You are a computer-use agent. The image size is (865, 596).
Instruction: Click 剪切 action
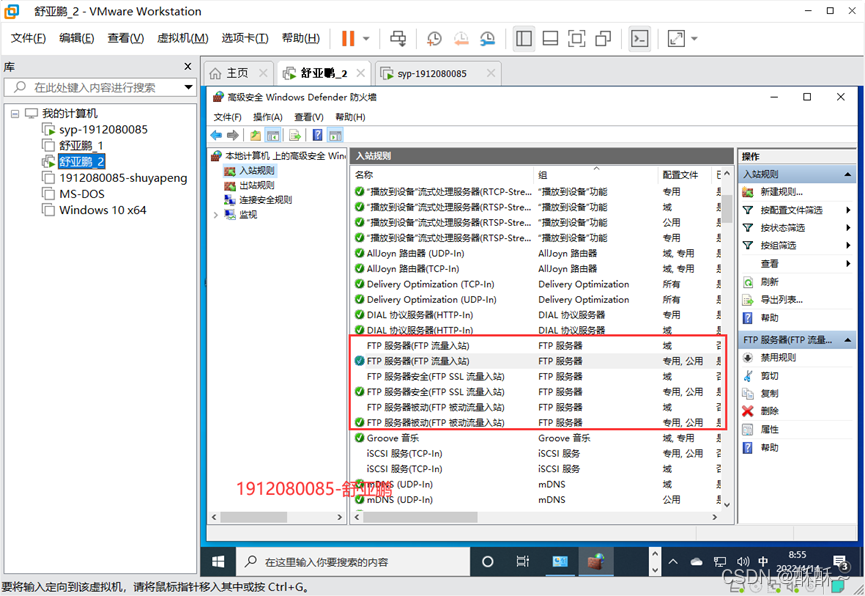pyautogui.click(x=769, y=376)
